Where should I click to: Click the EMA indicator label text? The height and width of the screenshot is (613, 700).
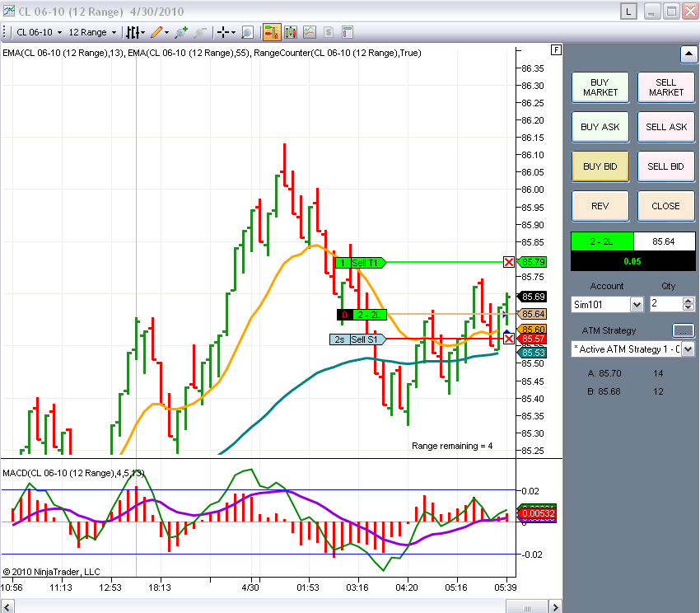point(212,54)
